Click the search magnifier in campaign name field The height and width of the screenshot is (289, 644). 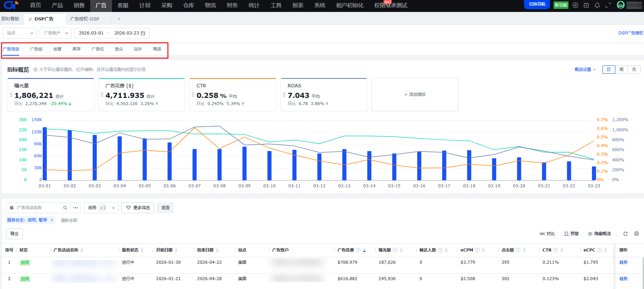click(x=65, y=208)
